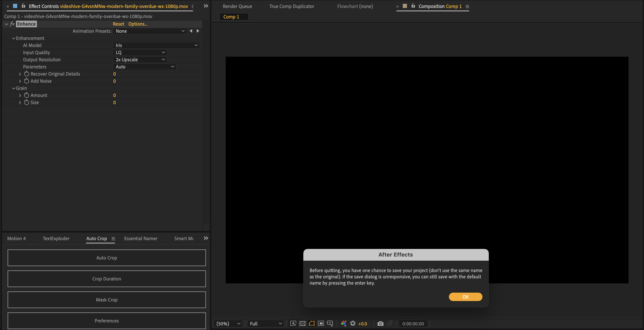Click the show channel color management icon
The width and height of the screenshot is (644, 330).
pos(343,323)
